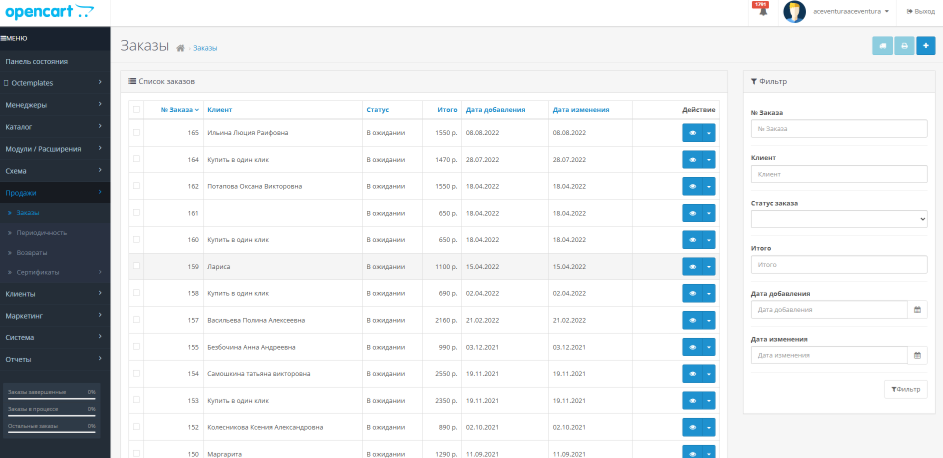943x458 pixels.
Task: View order 160 with eye icon
Action: click(692, 240)
